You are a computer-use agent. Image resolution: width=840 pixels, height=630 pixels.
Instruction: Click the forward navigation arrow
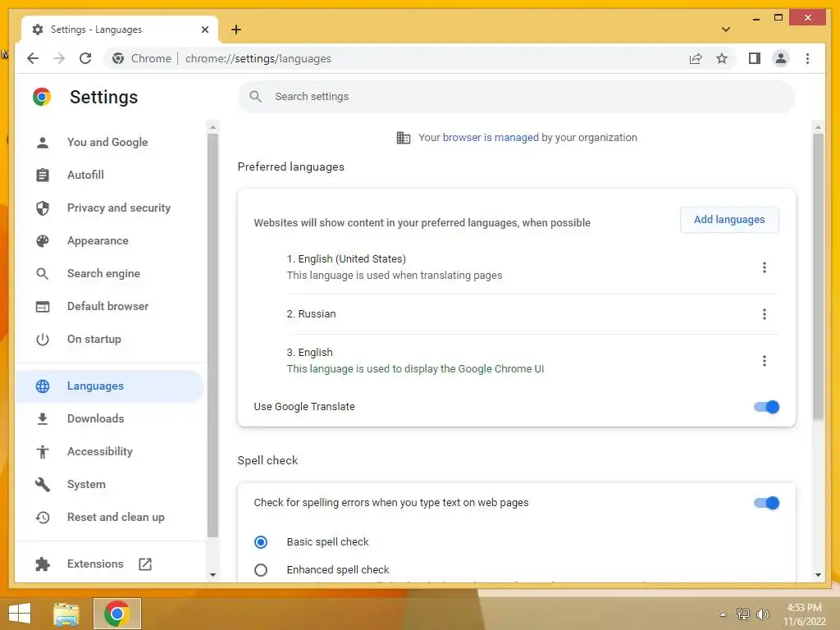(59, 58)
